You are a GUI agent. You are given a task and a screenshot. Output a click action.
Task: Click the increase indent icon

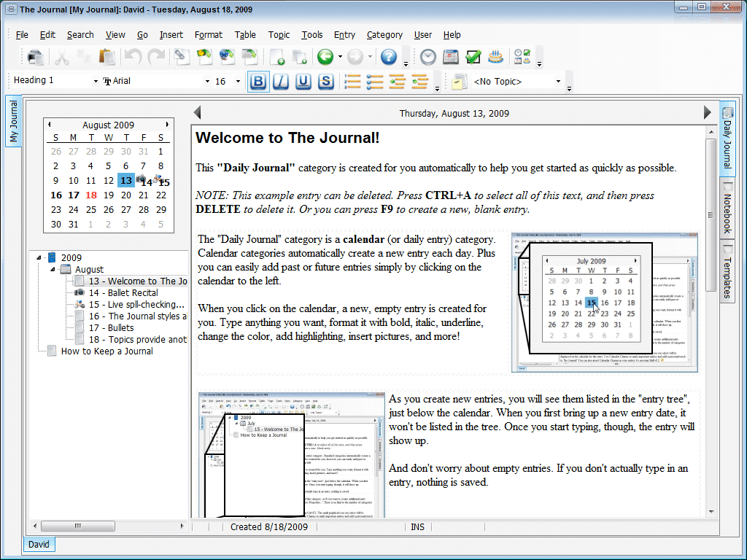[x=419, y=82]
